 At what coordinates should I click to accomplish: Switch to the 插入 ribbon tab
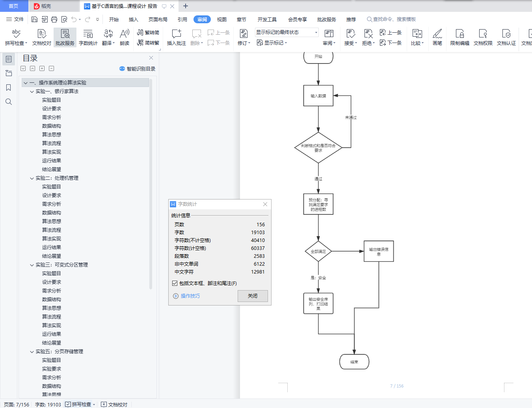[134, 19]
